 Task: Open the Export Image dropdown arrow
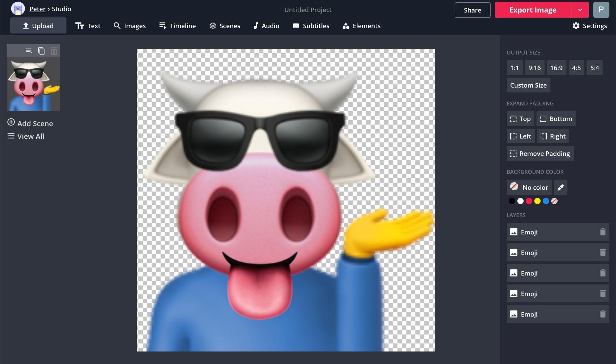[x=580, y=10]
